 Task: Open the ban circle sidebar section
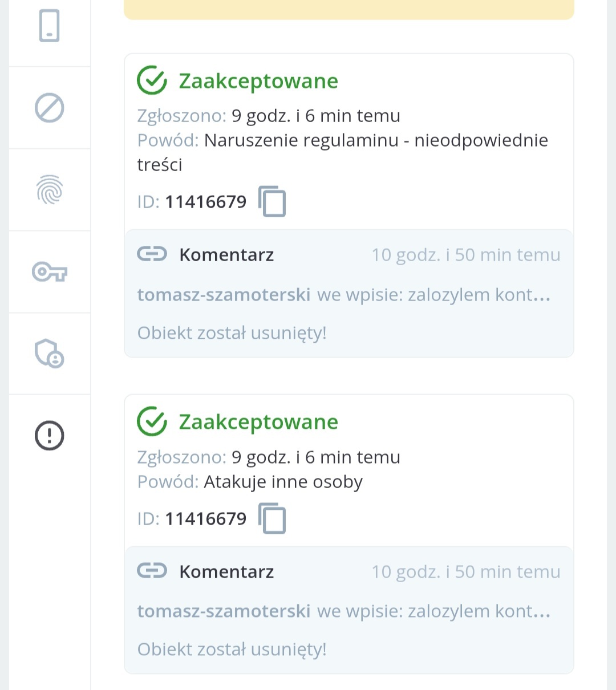(49, 108)
